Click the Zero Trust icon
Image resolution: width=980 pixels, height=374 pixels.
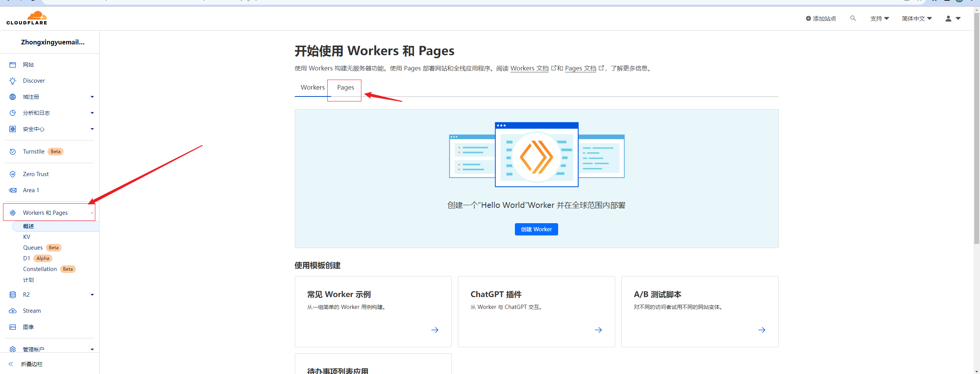point(13,174)
